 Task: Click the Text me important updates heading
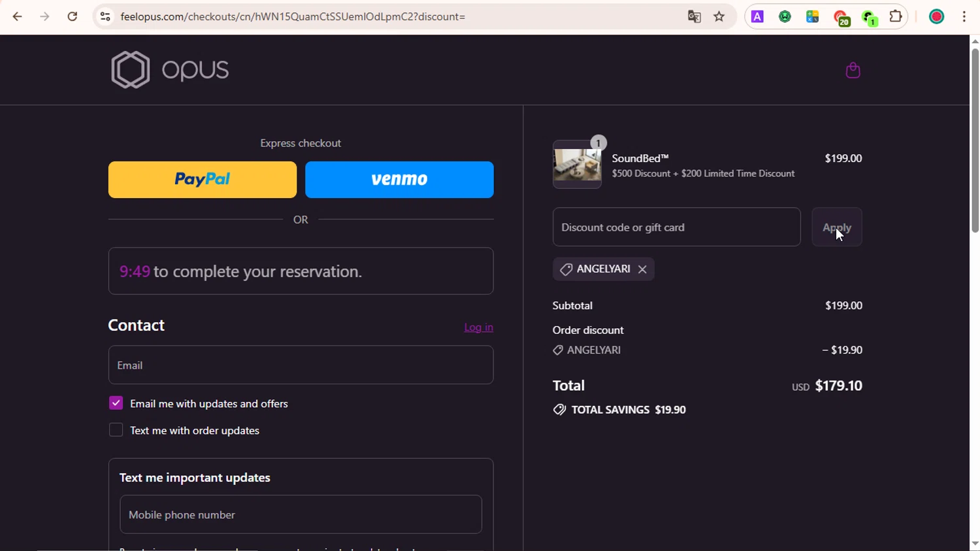click(195, 478)
